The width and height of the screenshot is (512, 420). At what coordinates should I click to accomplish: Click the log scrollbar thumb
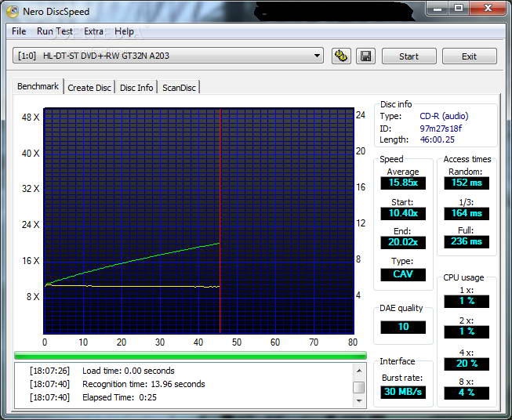pyautogui.click(x=359, y=387)
